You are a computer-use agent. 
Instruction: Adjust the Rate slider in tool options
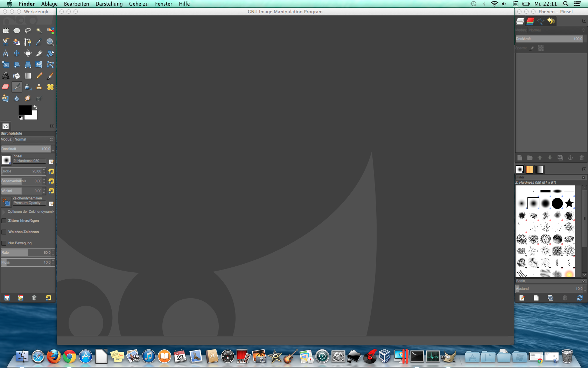tap(26, 253)
